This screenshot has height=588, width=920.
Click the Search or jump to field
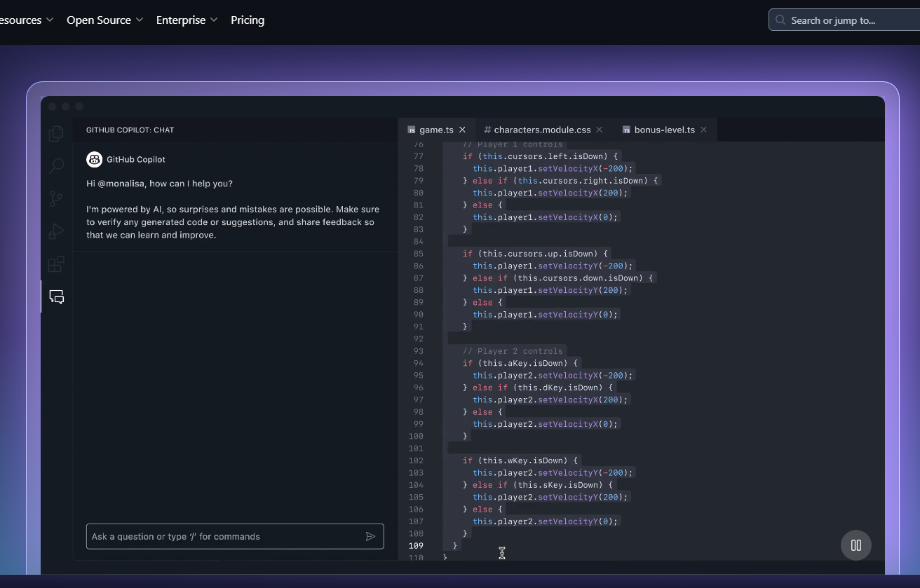[844, 20]
